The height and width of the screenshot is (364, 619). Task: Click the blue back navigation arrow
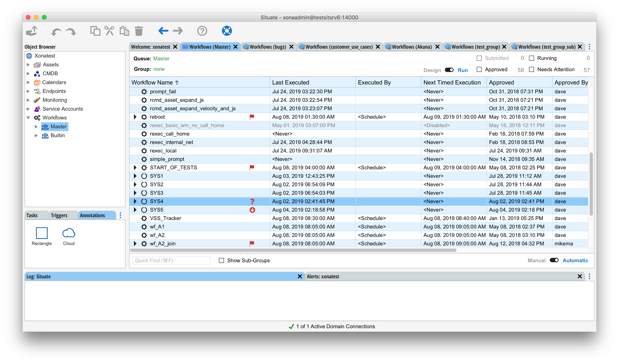coord(163,31)
